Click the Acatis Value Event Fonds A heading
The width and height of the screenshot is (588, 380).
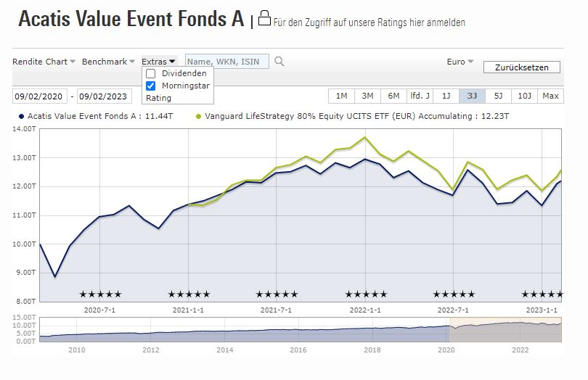pyautogui.click(x=131, y=19)
